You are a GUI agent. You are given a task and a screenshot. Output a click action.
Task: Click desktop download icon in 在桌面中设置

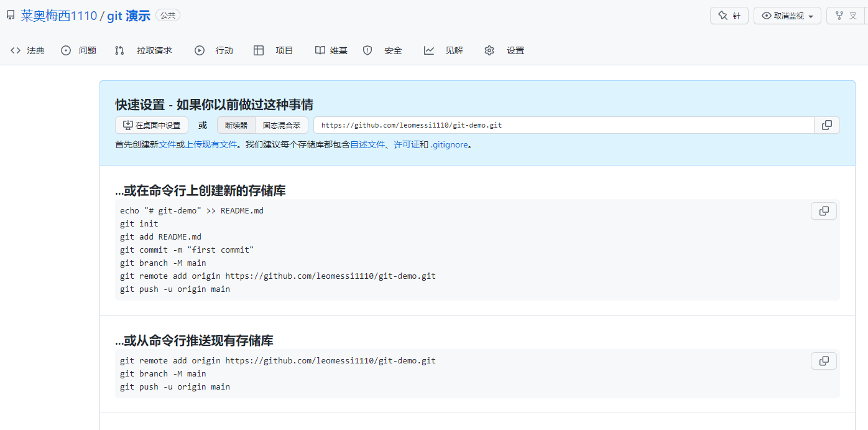click(127, 125)
